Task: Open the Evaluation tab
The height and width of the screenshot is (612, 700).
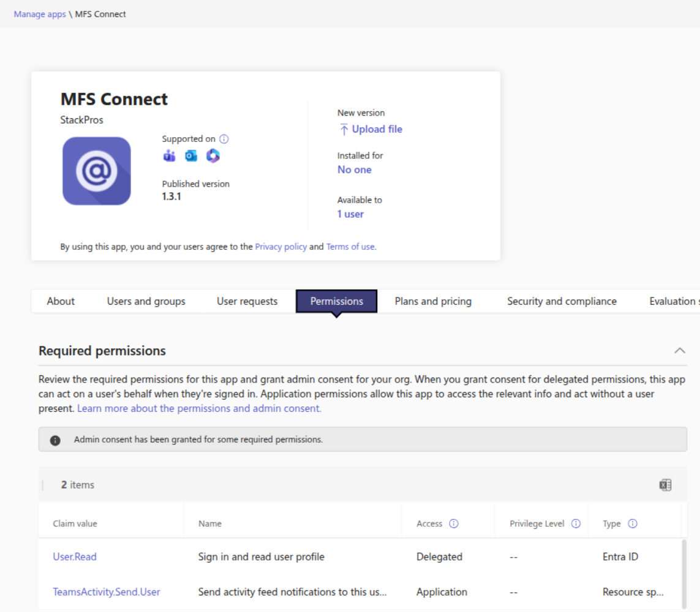Action: (674, 301)
